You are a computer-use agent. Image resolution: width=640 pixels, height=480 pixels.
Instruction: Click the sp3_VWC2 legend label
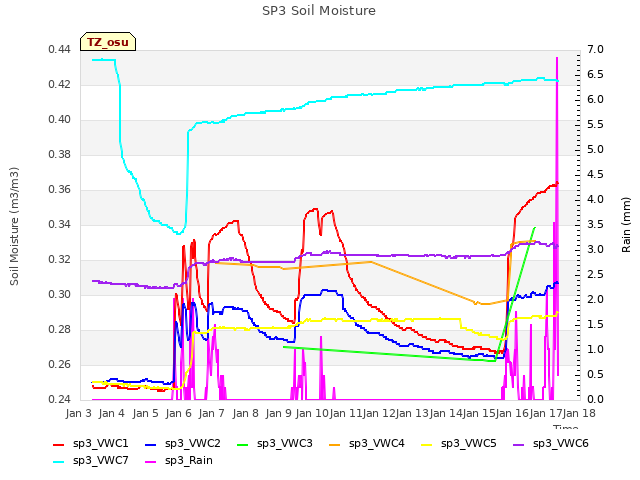pos(193,443)
